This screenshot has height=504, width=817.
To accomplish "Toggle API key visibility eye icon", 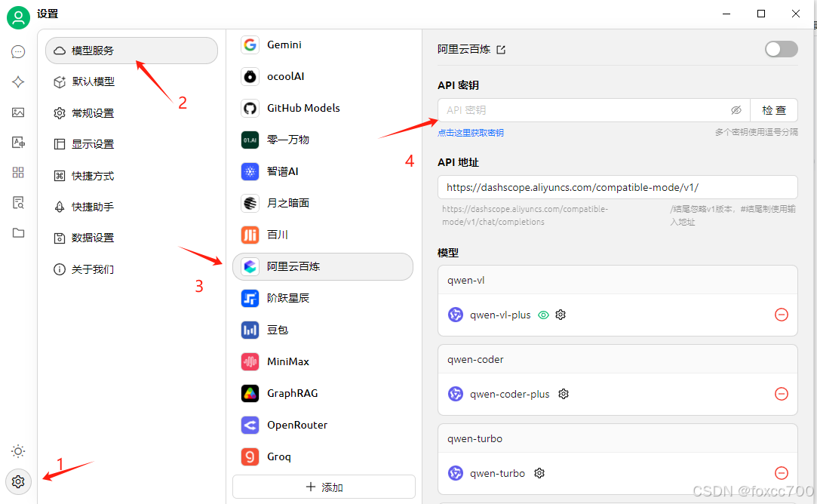I will coord(736,110).
